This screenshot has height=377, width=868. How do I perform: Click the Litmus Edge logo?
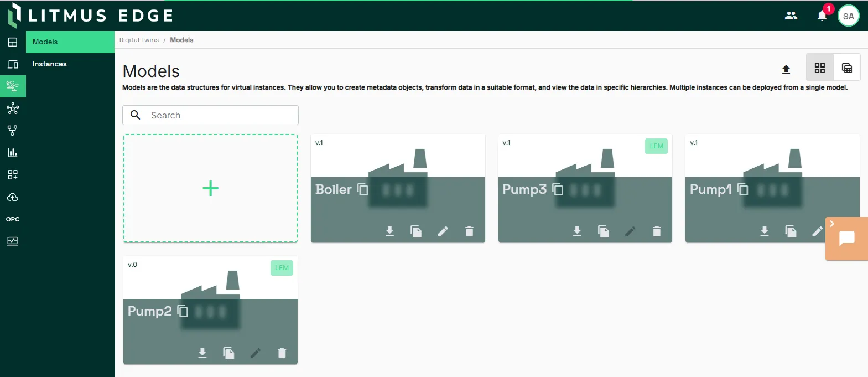(91, 16)
